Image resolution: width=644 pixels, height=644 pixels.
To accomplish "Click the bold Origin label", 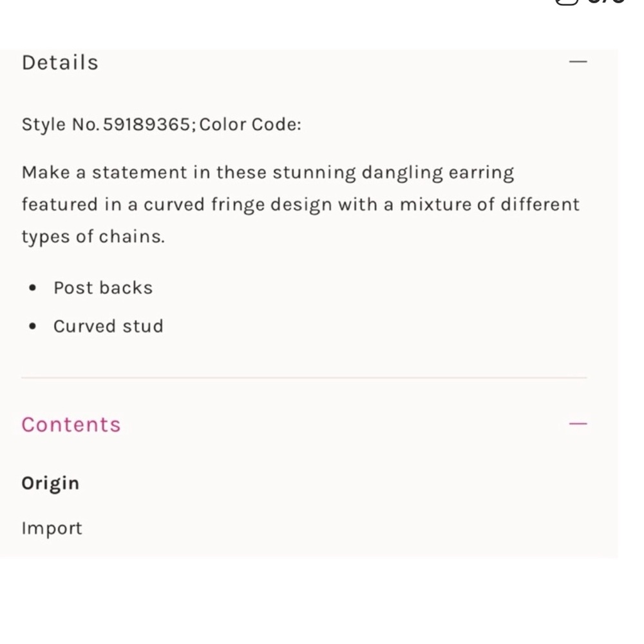I will [x=50, y=483].
